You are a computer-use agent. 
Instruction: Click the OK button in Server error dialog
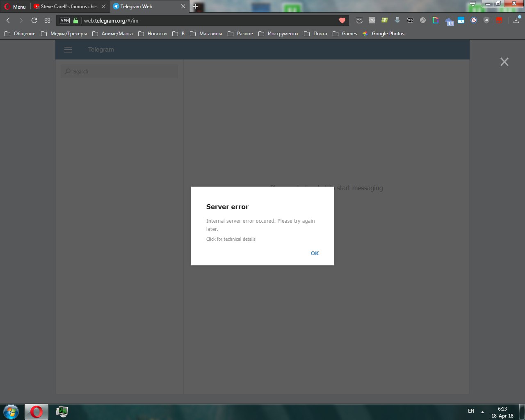(x=315, y=253)
